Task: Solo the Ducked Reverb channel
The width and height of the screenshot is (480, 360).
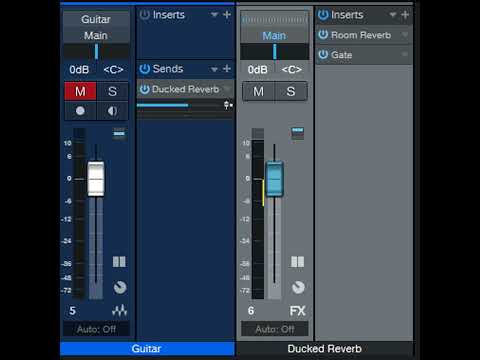Action: tap(291, 91)
